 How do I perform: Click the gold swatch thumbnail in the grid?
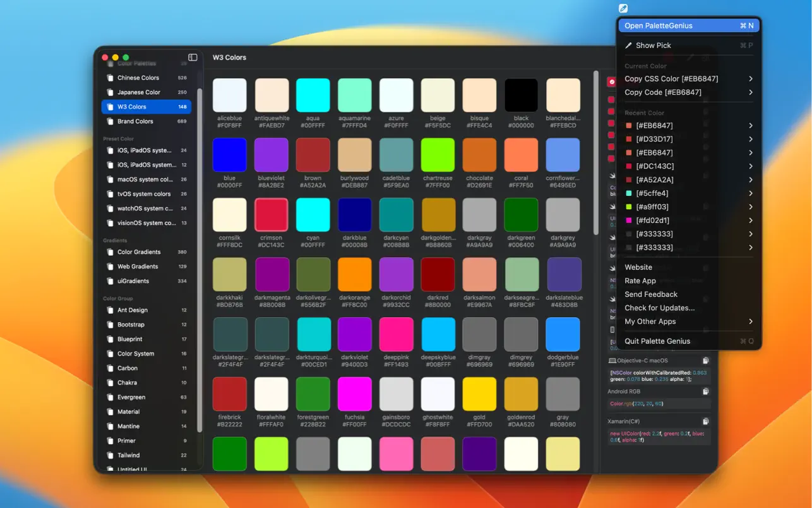pyautogui.click(x=479, y=394)
